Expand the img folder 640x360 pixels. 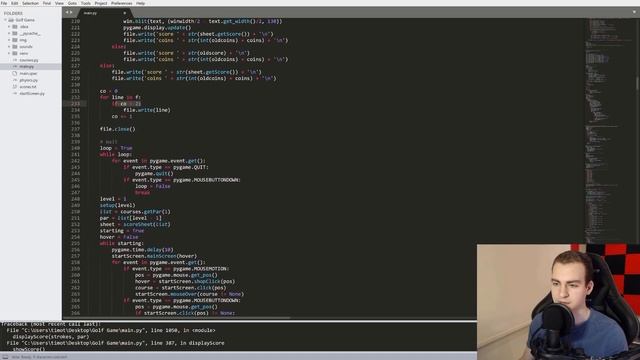tap(9, 40)
